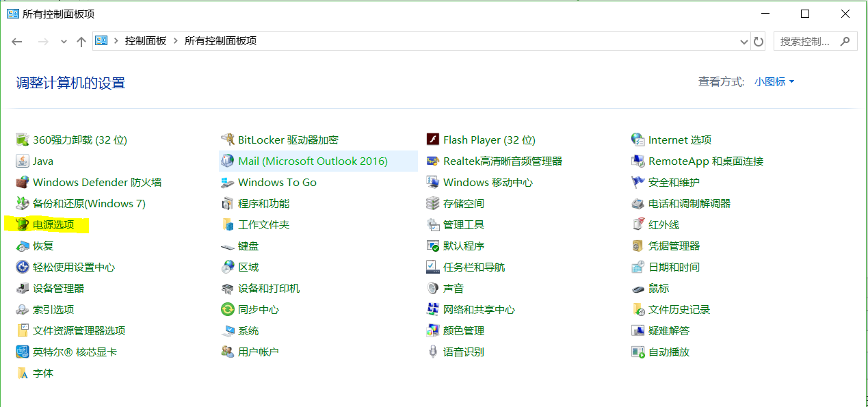Open the 360强力卸载 icon
This screenshot has height=407, width=868.
click(x=23, y=140)
